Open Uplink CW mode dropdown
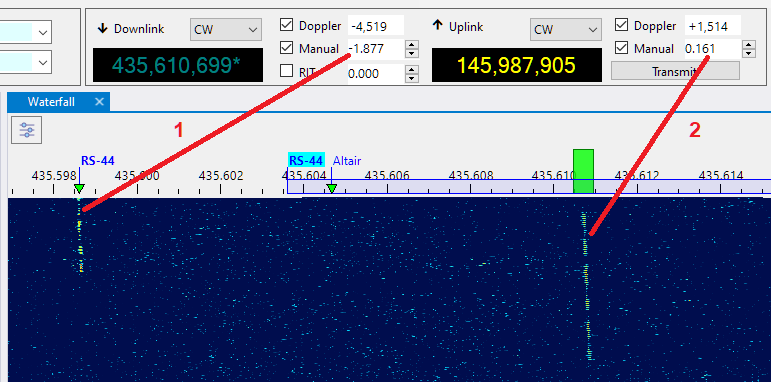This screenshot has height=382, width=771. (x=565, y=29)
